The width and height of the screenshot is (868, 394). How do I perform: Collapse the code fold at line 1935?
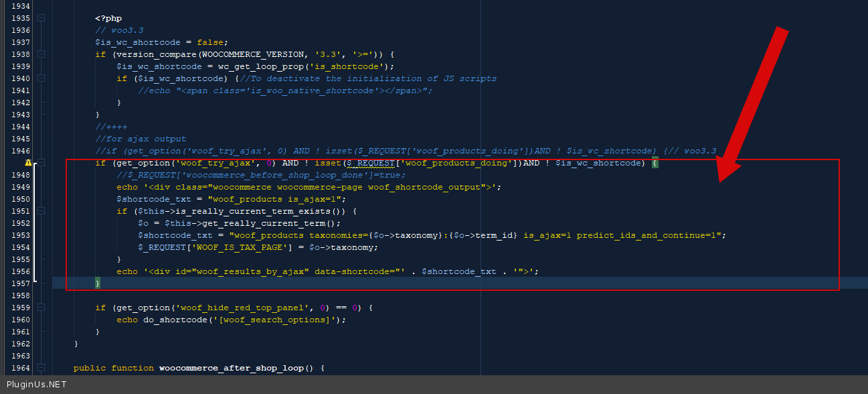point(41,18)
